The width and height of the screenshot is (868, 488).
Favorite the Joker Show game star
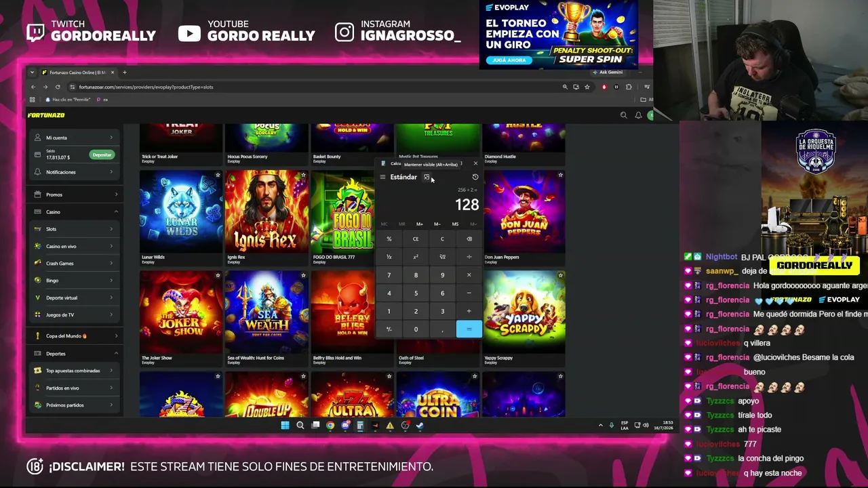(218, 276)
